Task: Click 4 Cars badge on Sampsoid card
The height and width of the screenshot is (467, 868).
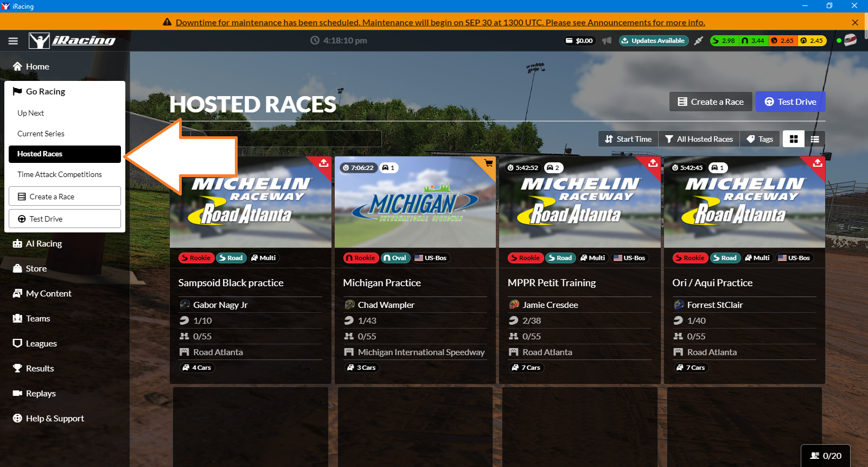Action: coord(197,368)
